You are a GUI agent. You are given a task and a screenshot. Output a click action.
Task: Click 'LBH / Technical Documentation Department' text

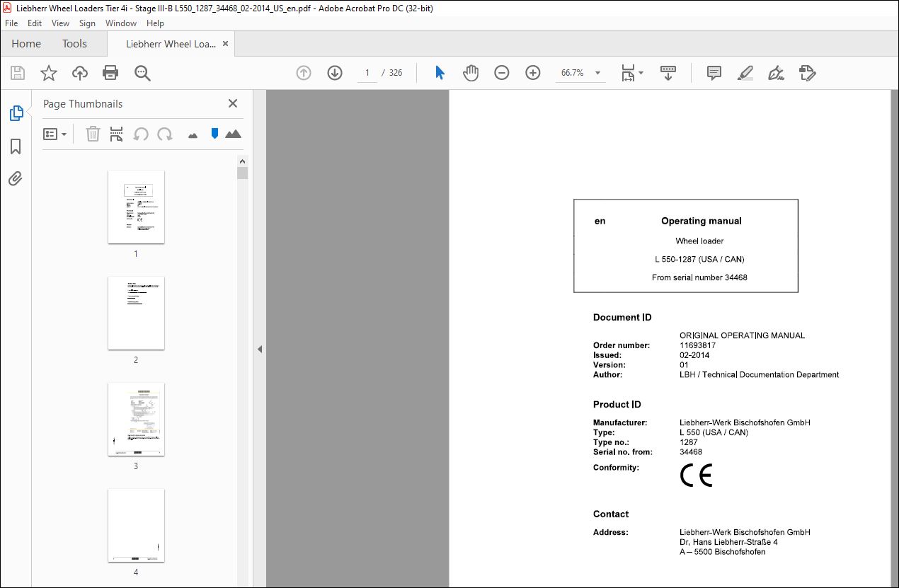click(x=759, y=375)
